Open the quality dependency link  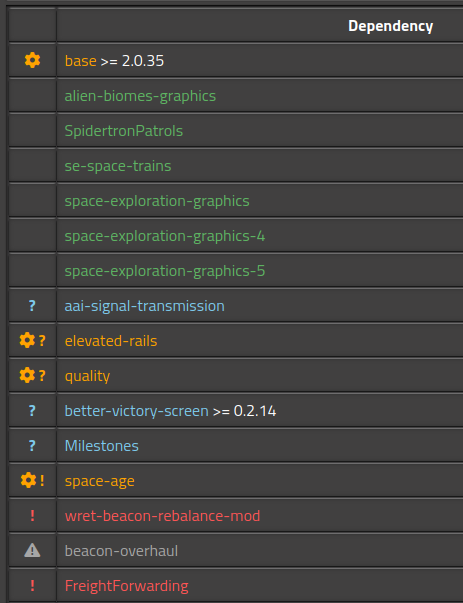point(87,376)
